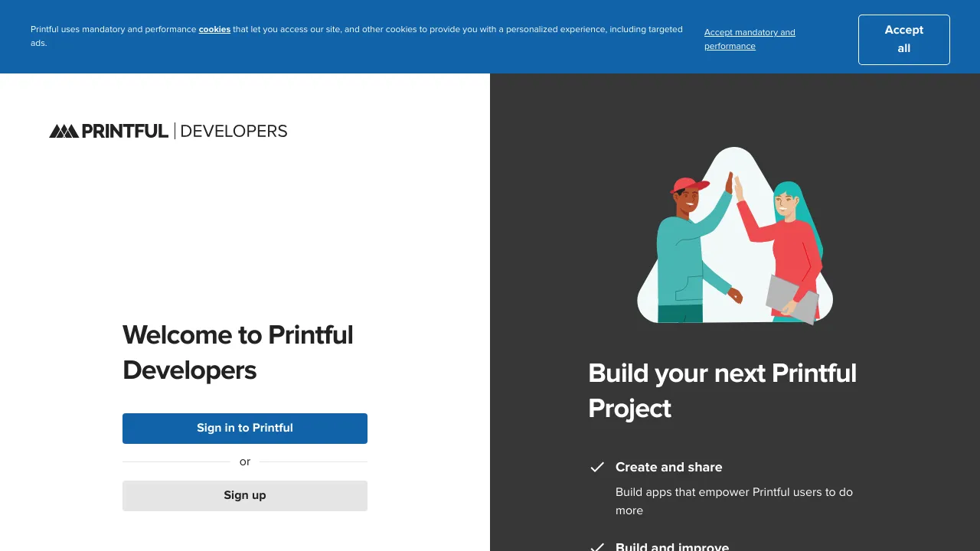Click the Build your next Printful Project heading
Viewport: 980px width, 551px height.
[723, 391]
